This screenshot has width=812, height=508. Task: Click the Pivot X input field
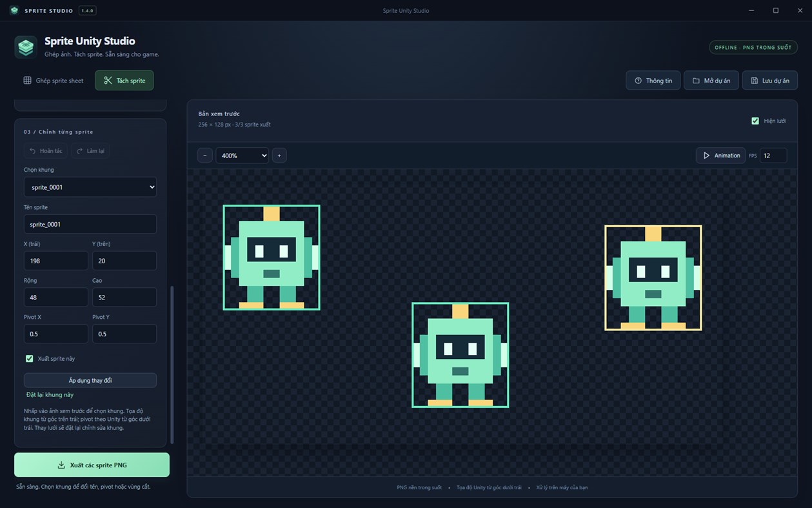click(x=56, y=334)
